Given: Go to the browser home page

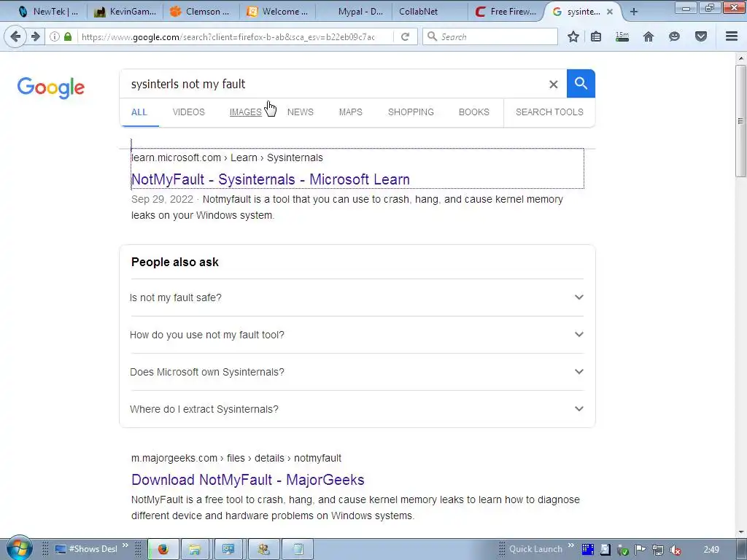Looking at the screenshot, I should click(x=649, y=36).
